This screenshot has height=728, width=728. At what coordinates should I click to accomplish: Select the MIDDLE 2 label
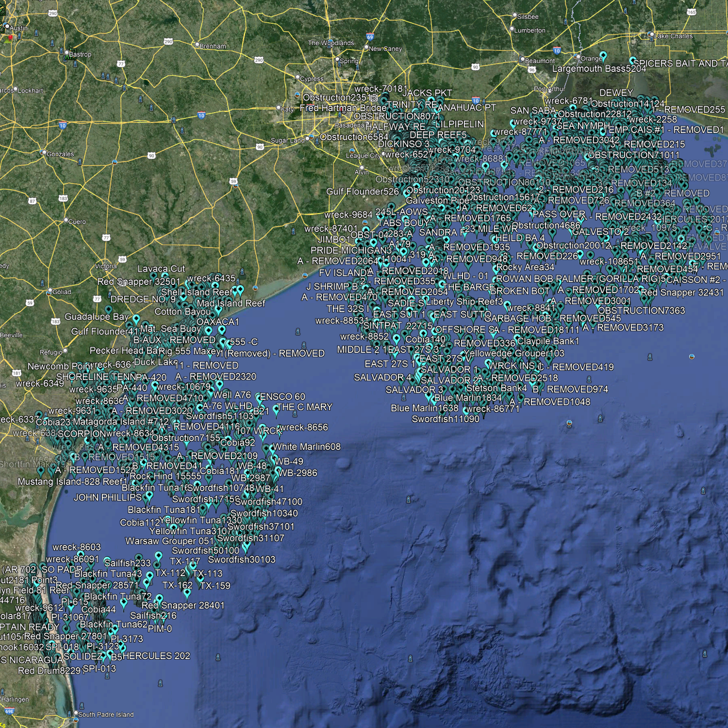359,349
